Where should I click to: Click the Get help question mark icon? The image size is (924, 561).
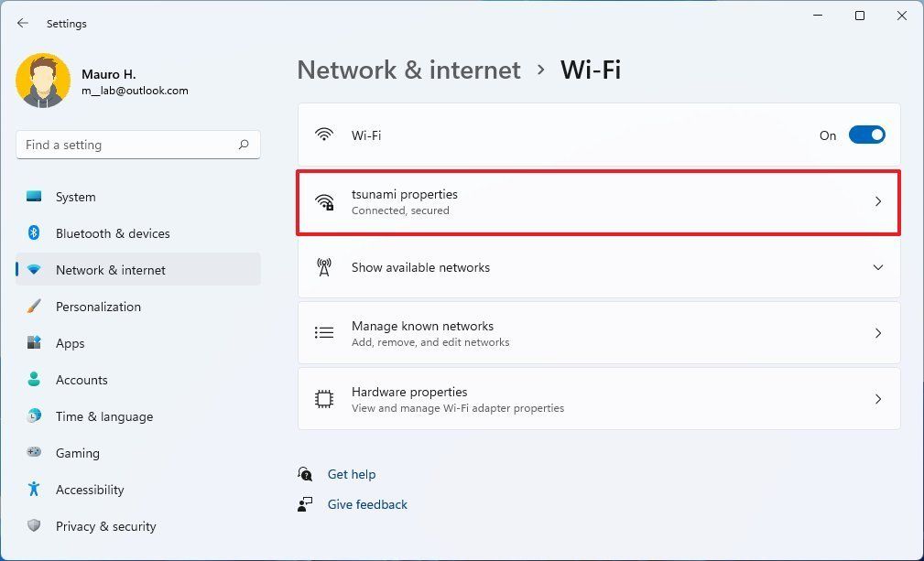click(305, 474)
